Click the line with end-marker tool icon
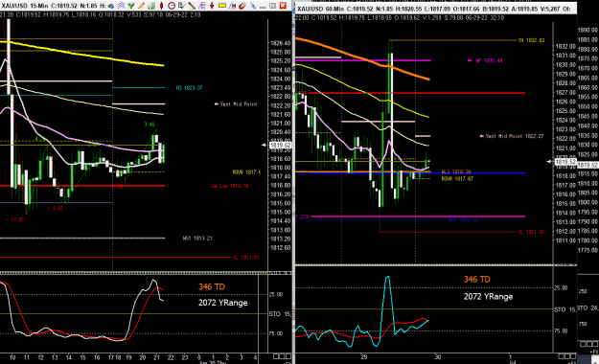 232,6
